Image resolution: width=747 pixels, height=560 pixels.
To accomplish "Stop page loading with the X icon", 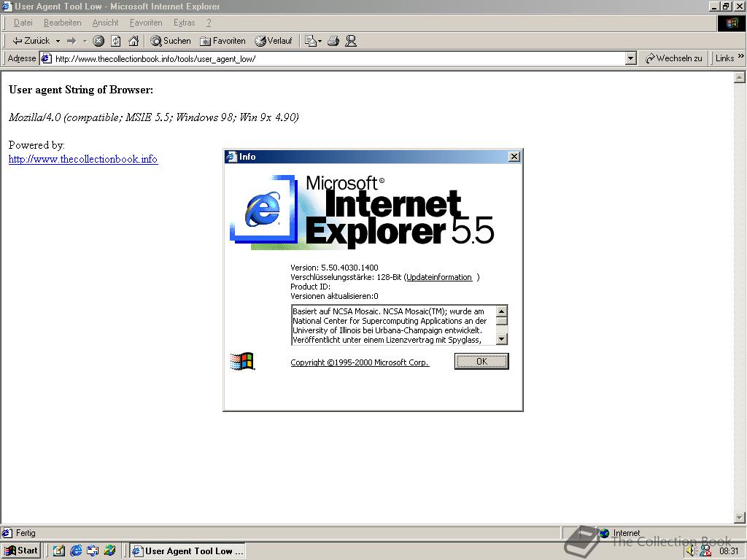I will [x=98, y=41].
